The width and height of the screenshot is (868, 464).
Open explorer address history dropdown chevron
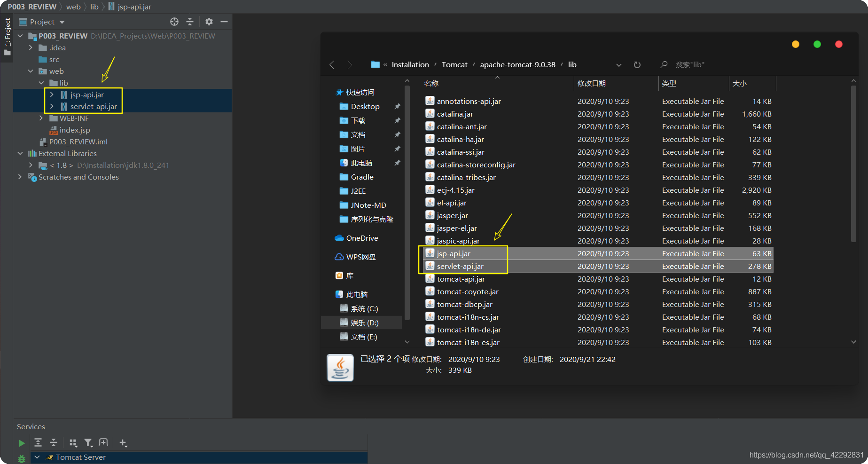coord(619,65)
